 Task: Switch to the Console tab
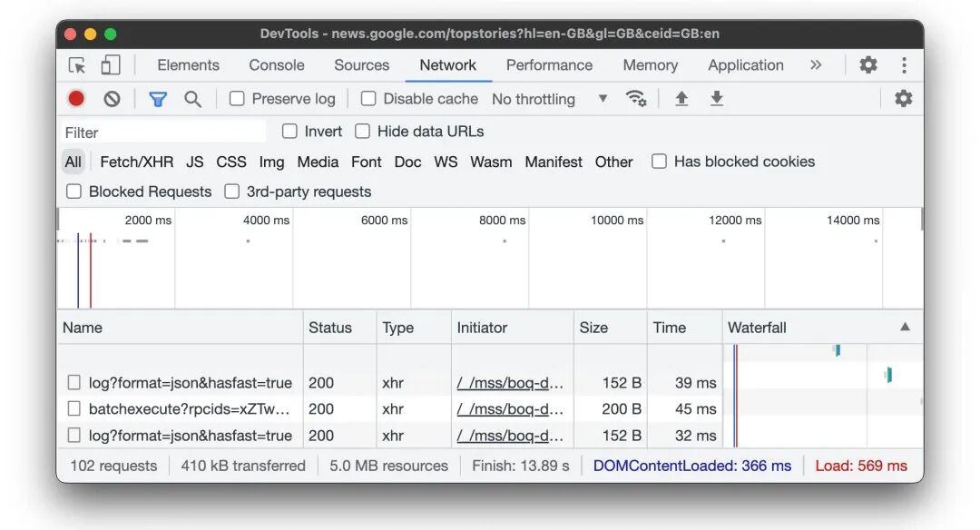[x=276, y=65]
